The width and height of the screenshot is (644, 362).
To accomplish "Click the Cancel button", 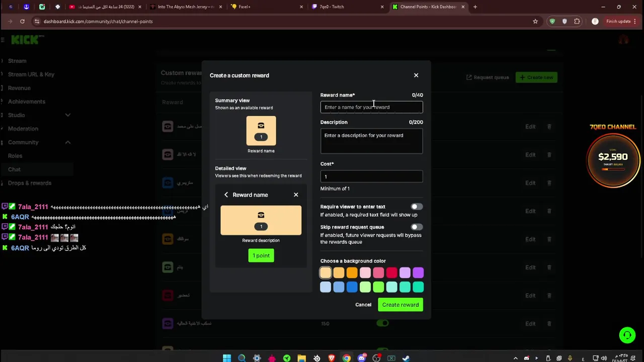I will (363, 305).
